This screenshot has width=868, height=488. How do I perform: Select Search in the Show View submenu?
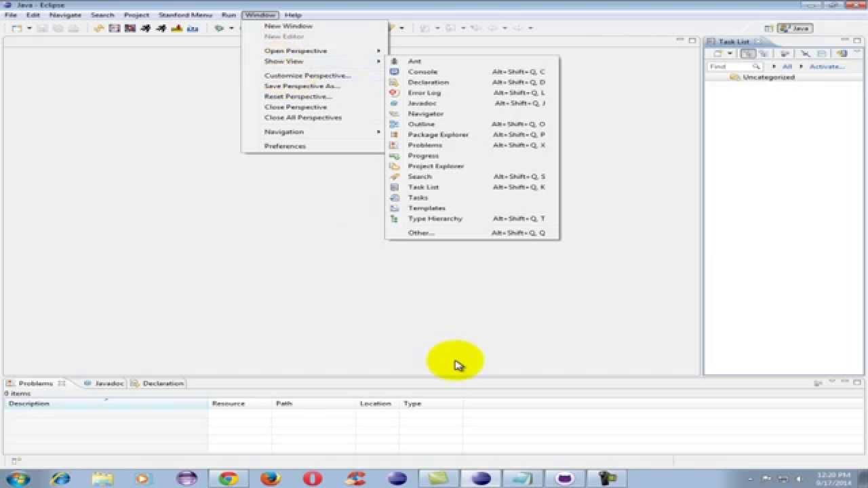click(x=471, y=177)
